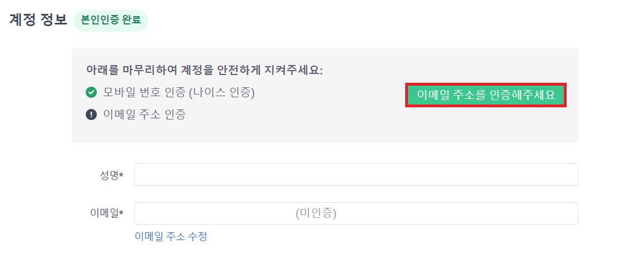
Task: Click the required asterisk next to 성명
Action: coord(121,175)
